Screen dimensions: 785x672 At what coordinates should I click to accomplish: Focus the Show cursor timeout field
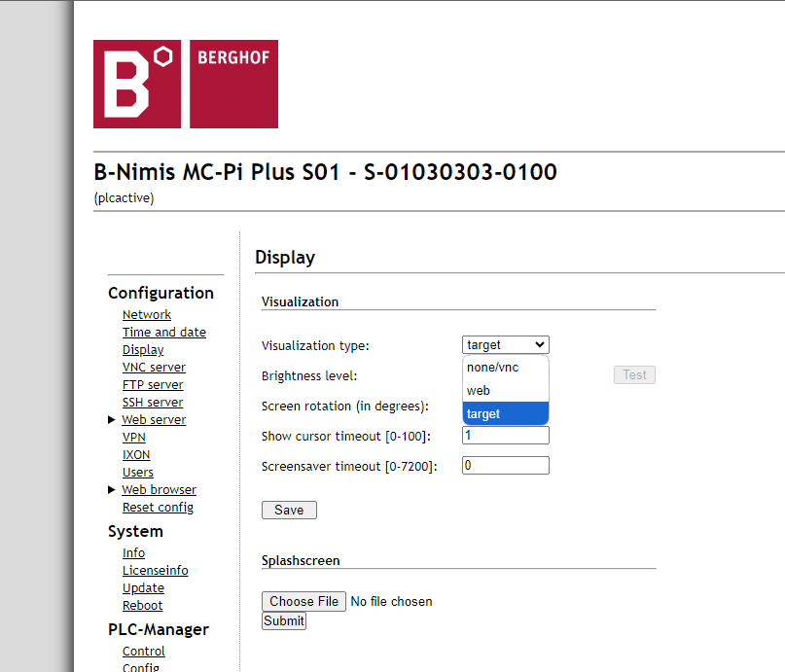(x=506, y=436)
